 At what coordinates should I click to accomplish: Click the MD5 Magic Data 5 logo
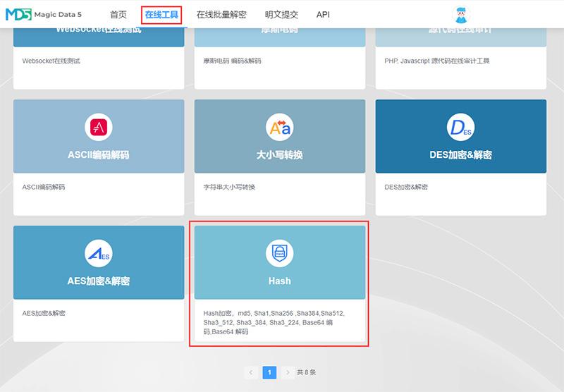44,14
